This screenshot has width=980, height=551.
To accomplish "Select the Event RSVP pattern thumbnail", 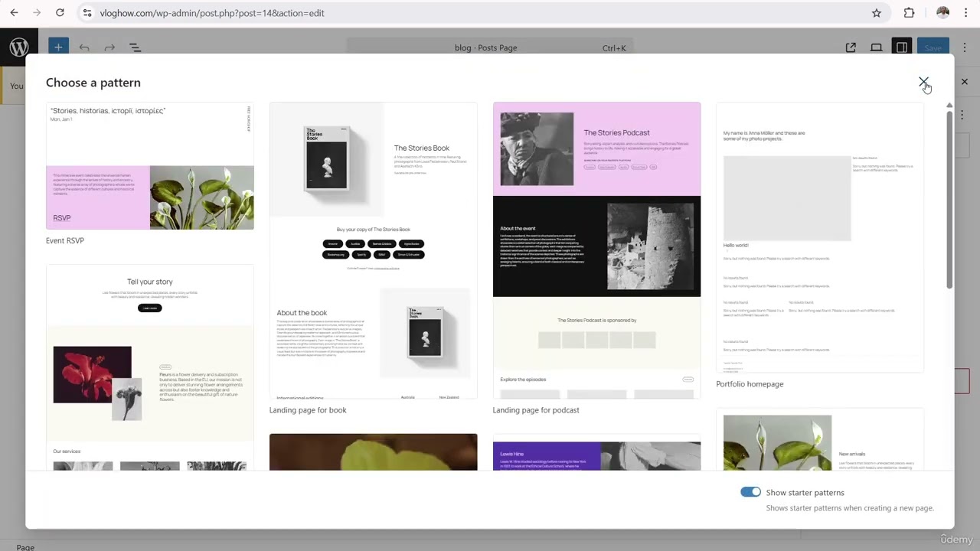I will (x=150, y=166).
